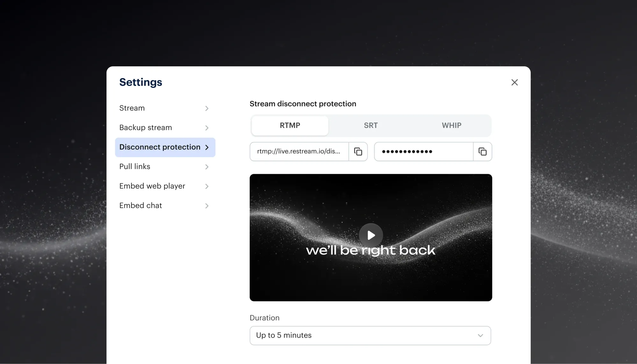Click the masked stream key field
This screenshot has height=364, width=637.
pos(423,152)
